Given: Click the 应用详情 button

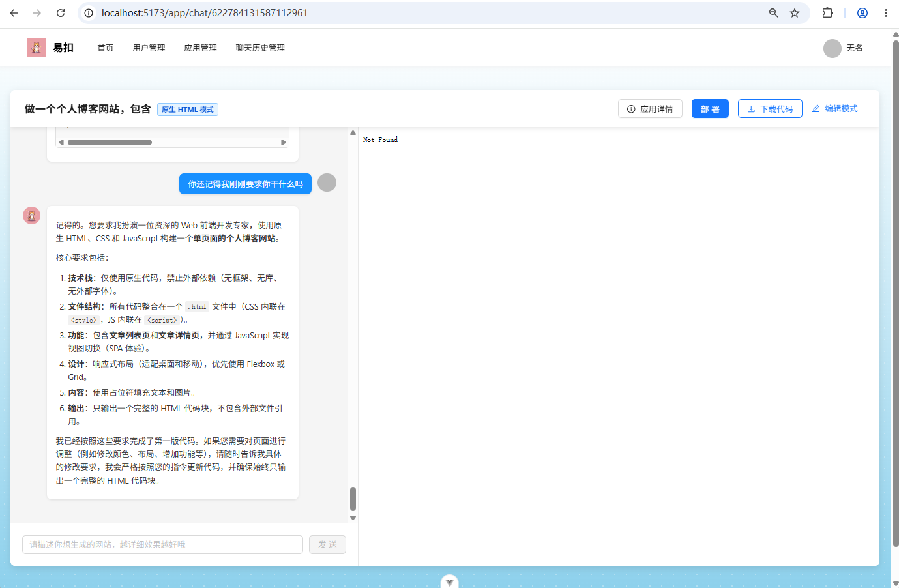Looking at the screenshot, I should point(650,109).
